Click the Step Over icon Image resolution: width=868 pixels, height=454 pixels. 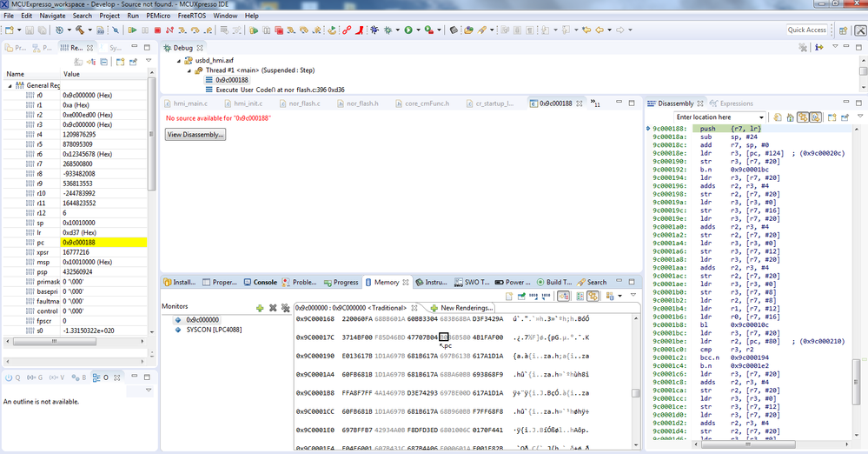pos(195,30)
